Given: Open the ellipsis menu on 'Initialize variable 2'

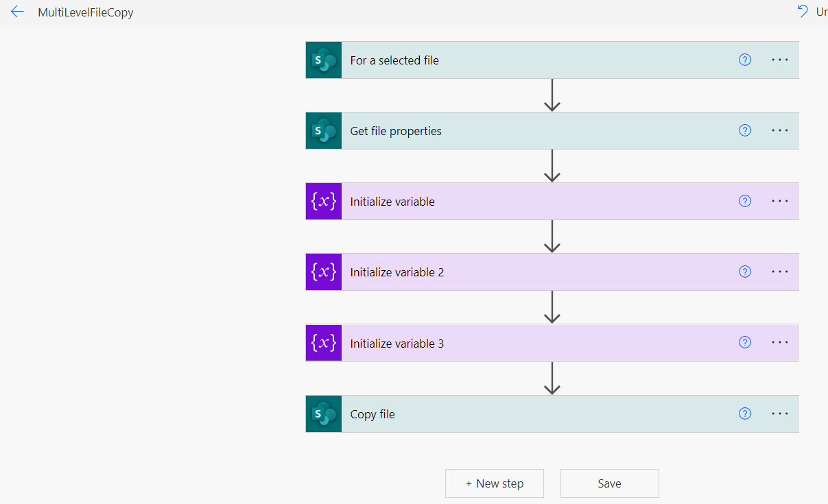Looking at the screenshot, I should (x=780, y=272).
